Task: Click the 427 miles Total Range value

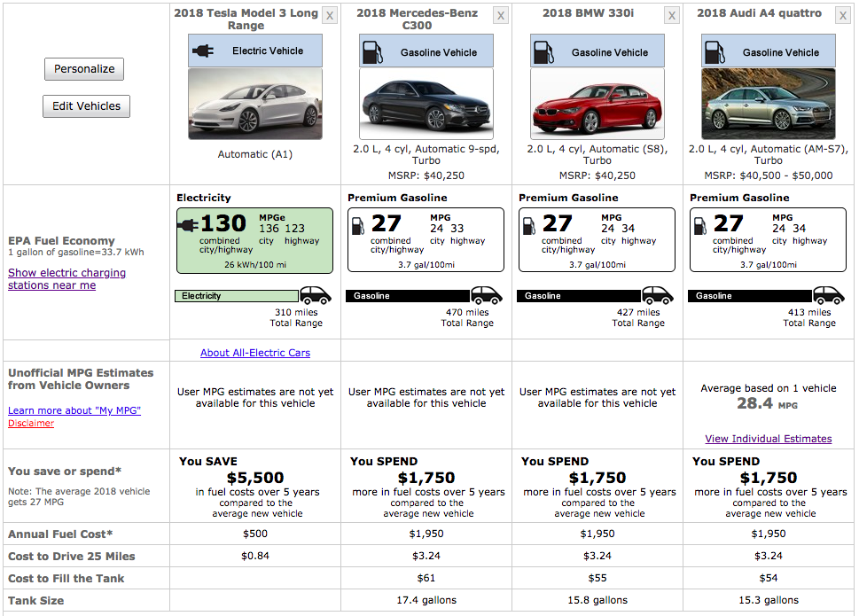Action: pyautogui.click(x=638, y=317)
